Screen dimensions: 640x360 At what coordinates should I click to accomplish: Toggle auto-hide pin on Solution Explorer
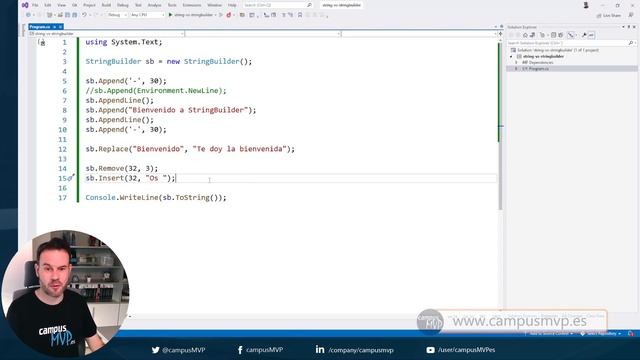coord(629,27)
